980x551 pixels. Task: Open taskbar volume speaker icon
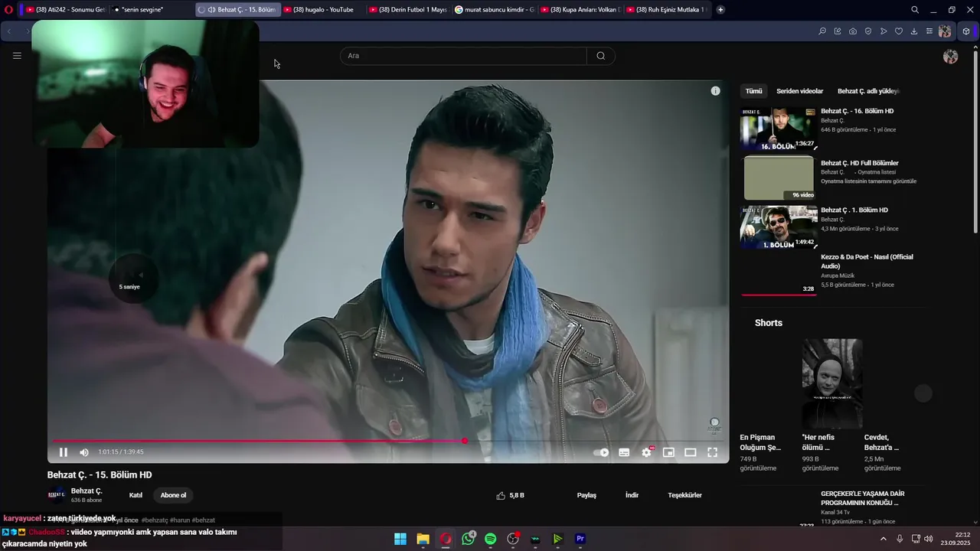pos(928,539)
